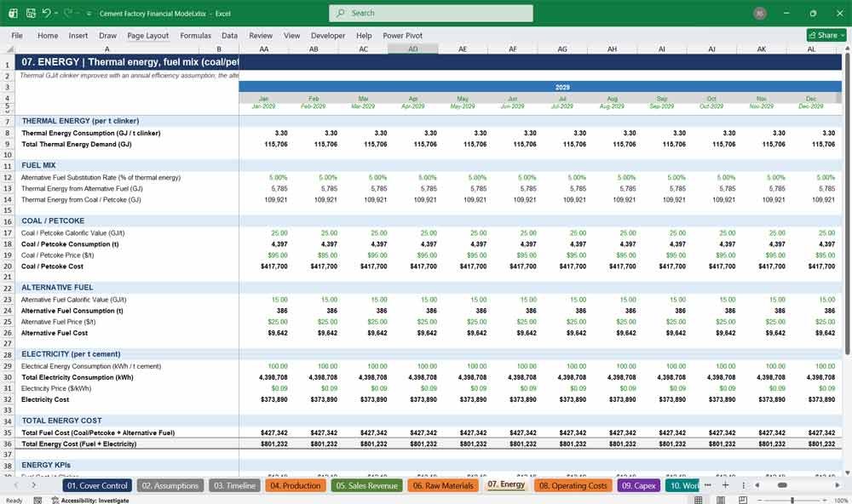Screen dimensions: 852x504
Task: Switch to the 04. Production sheet
Action: point(296,485)
